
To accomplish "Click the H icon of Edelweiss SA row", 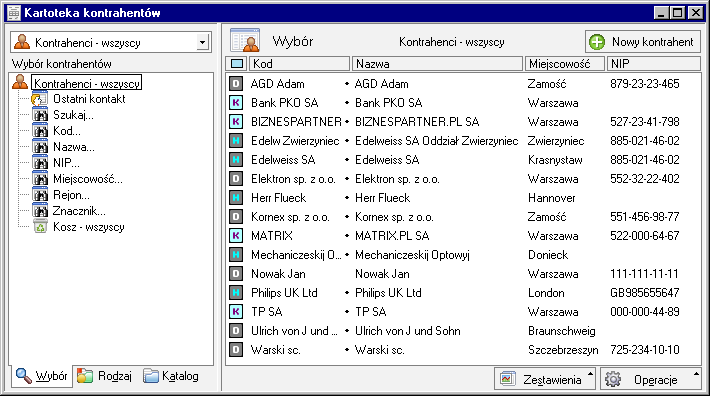I will [x=235, y=160].
